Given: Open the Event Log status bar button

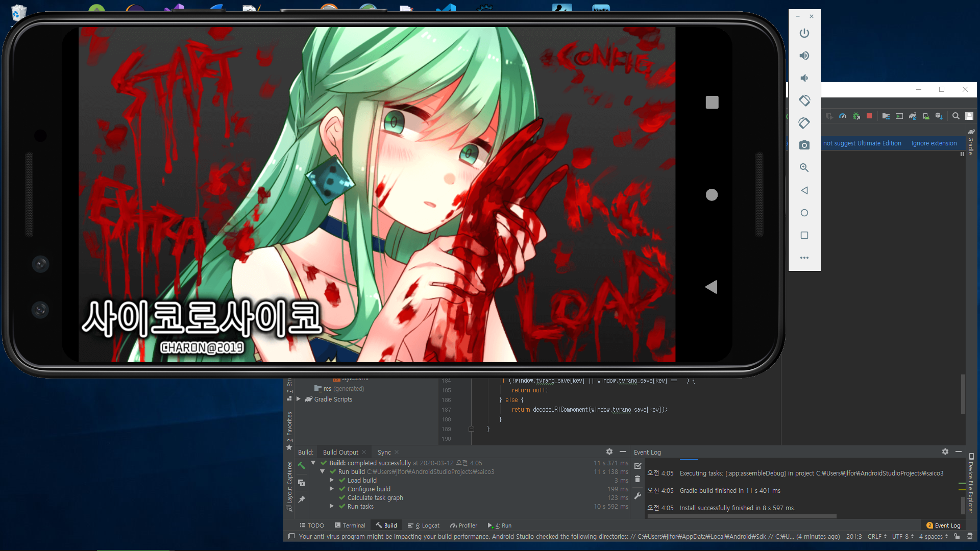Looking at the screenshot, I should (943, 525).
